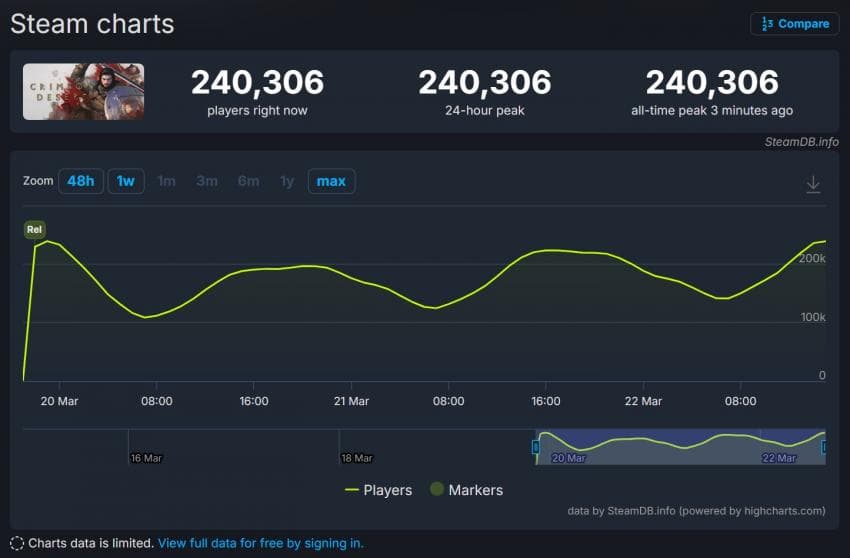The height and width of the screenshot is (558, 850).
Task: Click the left navigator range handle
Action: click(x=536, y=447)
